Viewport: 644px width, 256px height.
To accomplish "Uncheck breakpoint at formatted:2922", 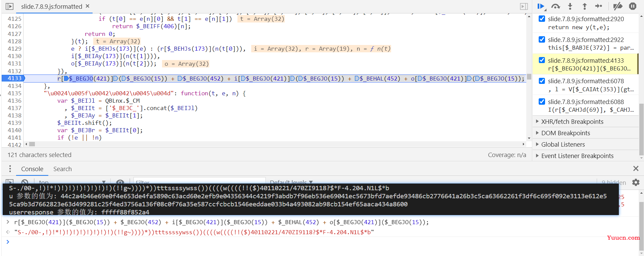I will coord(542,40).
